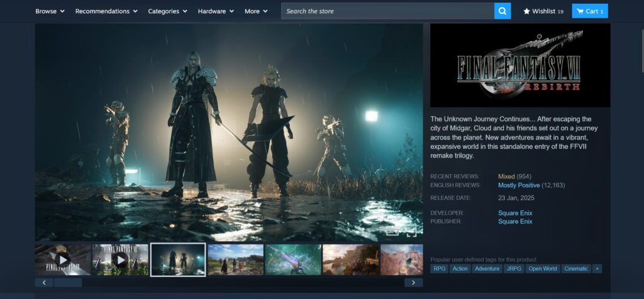Click 'The Unknown Journey Continues' description text
This screenshot has height=299, width=644.
514,138
